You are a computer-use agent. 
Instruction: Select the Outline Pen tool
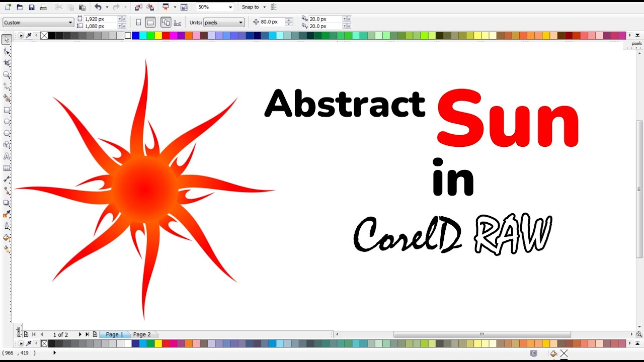point(7,226)
